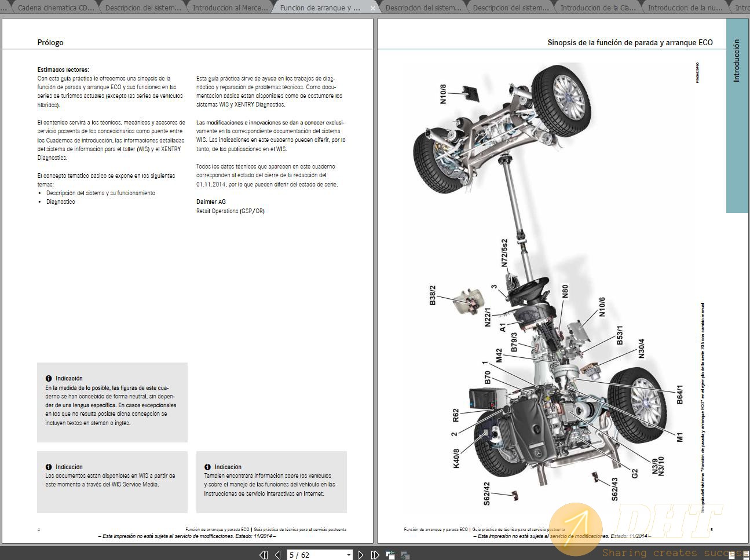Open Descripcion del sistem tab after active tab
Viewport: 750px width, 560px height.
point(423,8)
